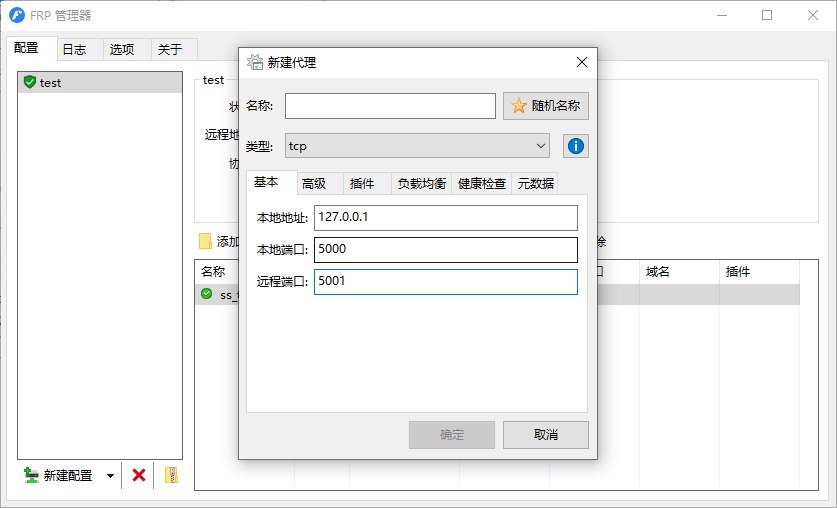Open the 元数据 tab

(x=536, y=183)
